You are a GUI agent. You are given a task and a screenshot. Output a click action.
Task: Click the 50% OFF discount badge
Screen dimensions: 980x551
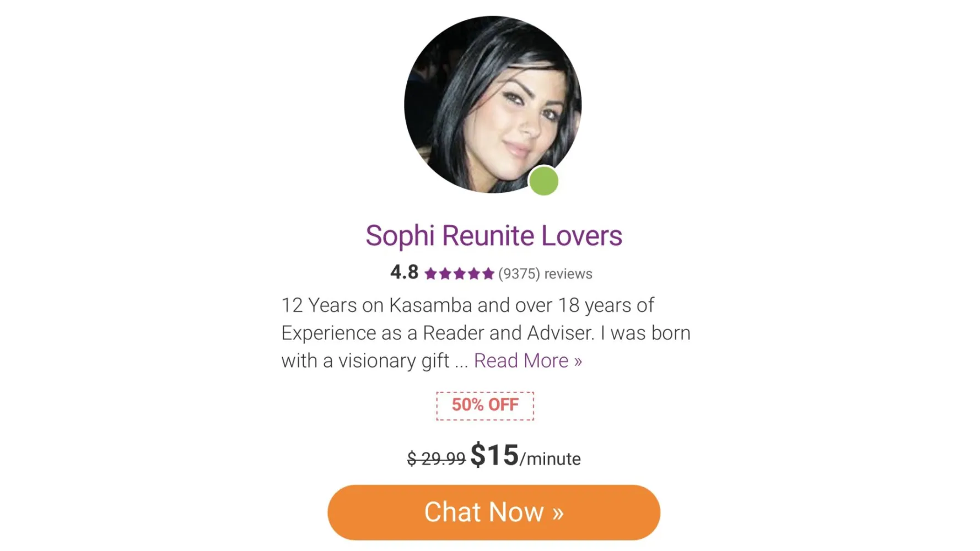[x=485, y=406]
